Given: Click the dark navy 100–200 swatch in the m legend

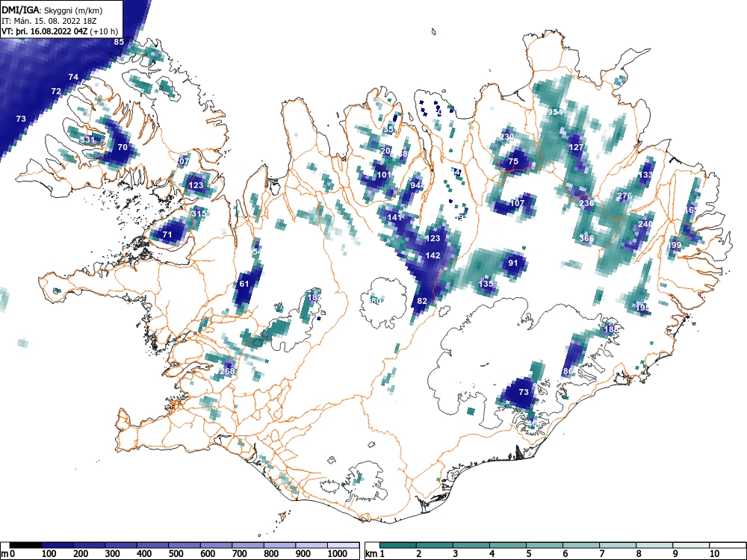Looking at the screenshot, I should click(x=58, y=545).
